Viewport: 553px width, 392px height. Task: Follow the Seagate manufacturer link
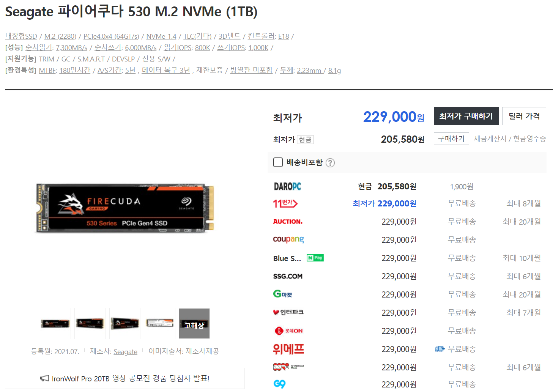click(125, 352)
